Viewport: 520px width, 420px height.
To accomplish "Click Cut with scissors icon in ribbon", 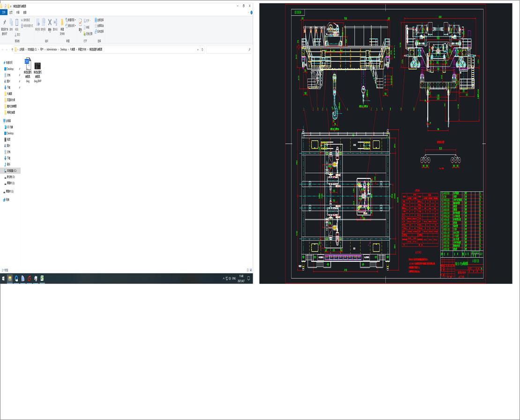I will [x=17, y=35].
